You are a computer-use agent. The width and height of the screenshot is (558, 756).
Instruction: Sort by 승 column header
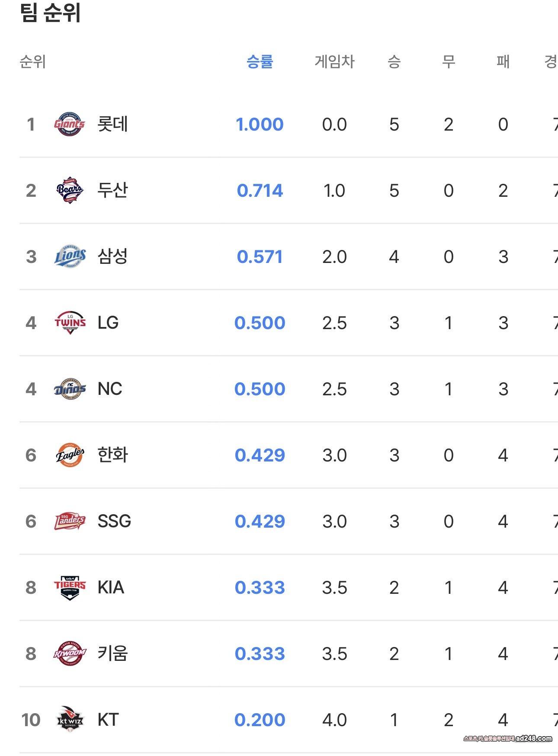tap(394, 61)
